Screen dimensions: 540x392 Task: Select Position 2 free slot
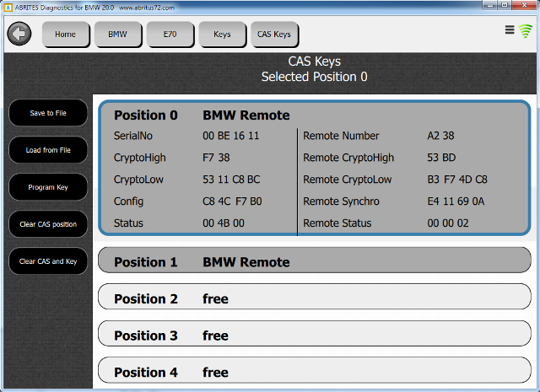tap(315, 297)
